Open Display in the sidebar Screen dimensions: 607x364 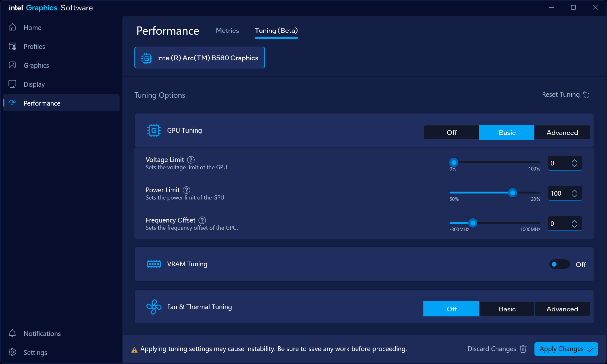tap(61, 84)
